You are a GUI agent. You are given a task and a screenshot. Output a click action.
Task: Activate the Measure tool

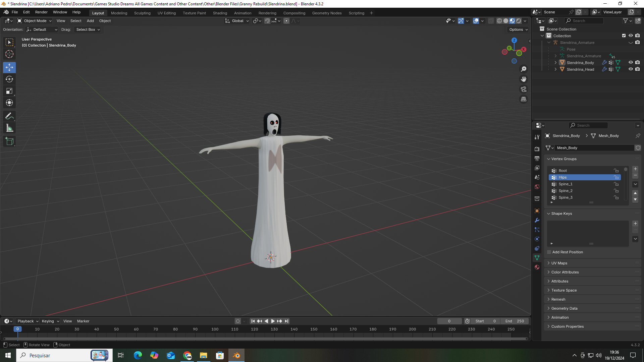click(x=9, y=128)
